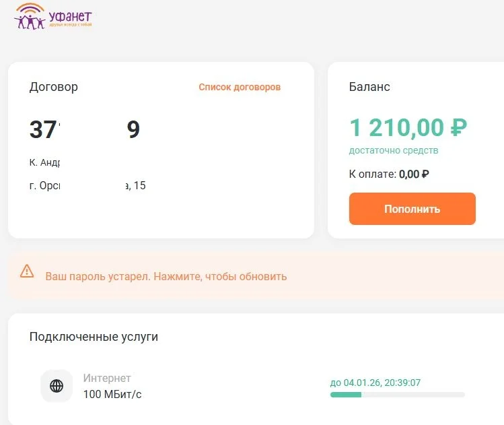This screenshot has height=425, width=504.
Task: Click the Подключенные услуги heading
Action: pos(94,336)
